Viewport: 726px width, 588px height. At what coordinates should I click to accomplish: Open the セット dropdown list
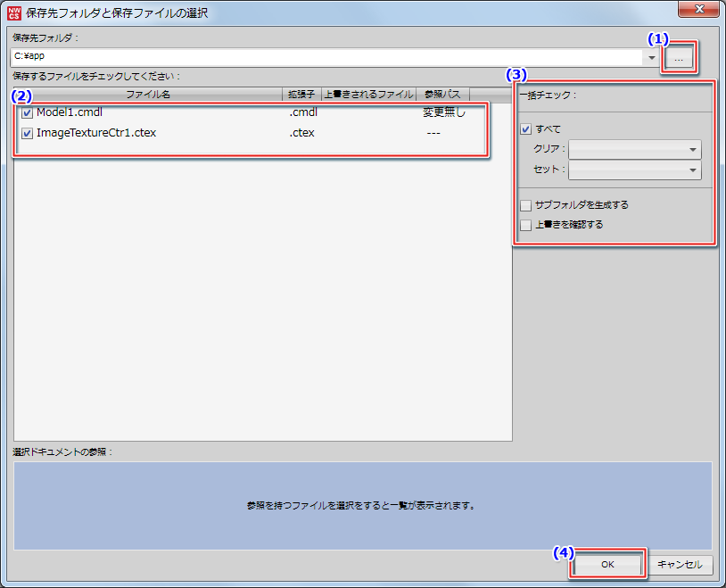(x=635, y=170)
